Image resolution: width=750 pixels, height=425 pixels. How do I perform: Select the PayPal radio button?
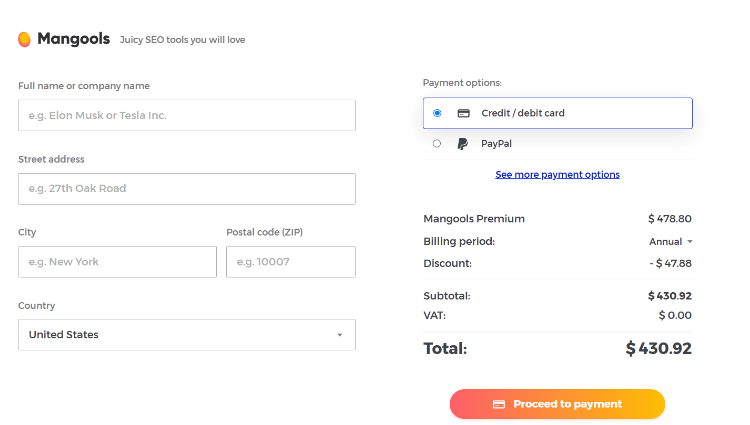(437, 143)
